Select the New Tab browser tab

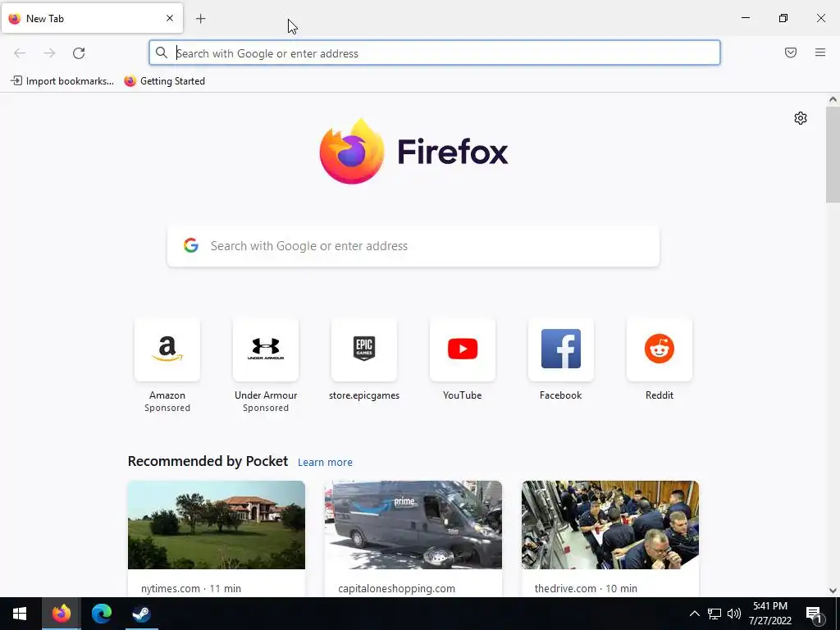(92, 18)
